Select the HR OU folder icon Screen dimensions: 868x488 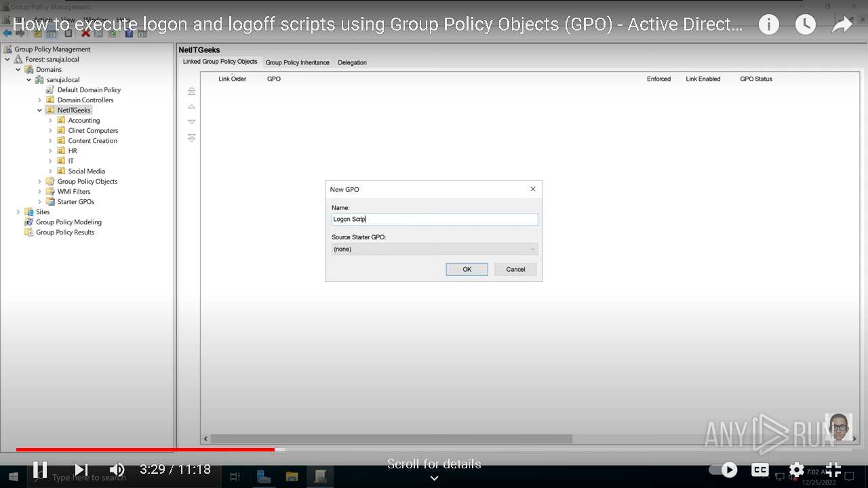(61, 150)
